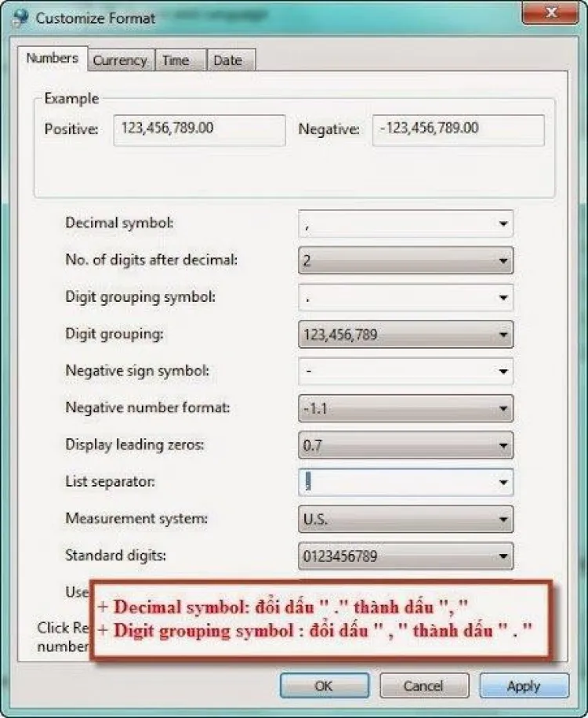This screenshot has height=718, width=588.
Task: Click the Cancel button
Action: 423,686
